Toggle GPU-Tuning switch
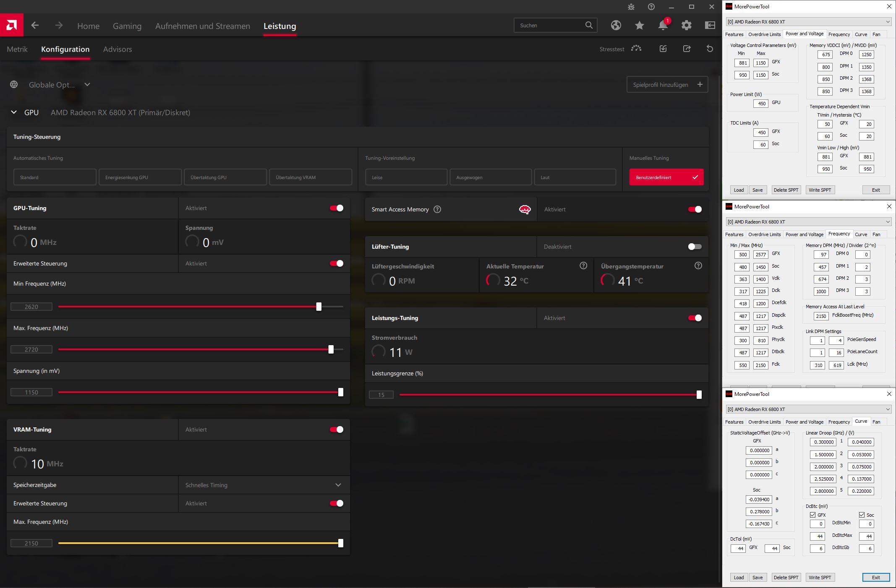Viewport: 896px width, 588px height. [337, 208]
